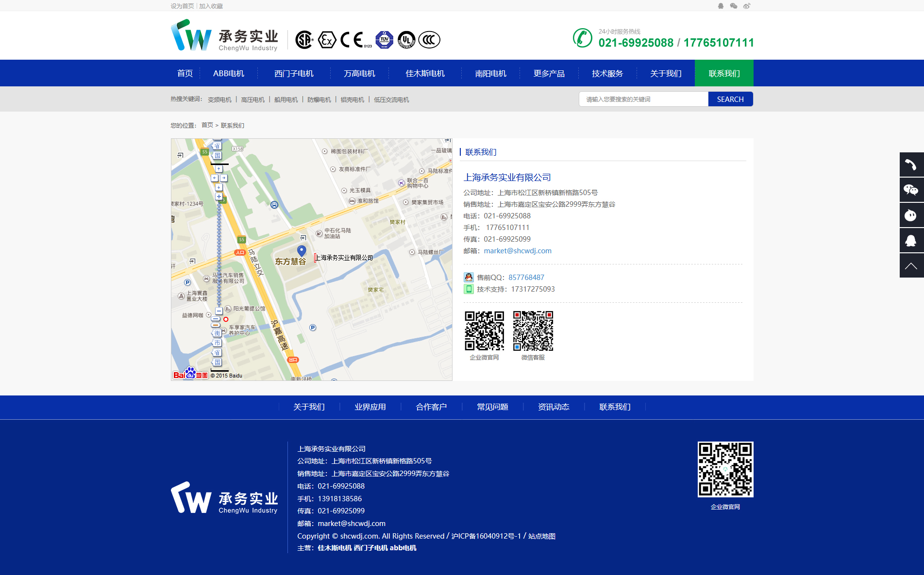The width and height of the screenshot is (924, 575).
Task: Zoom in the map with plus button
Action: coord(219,197)
